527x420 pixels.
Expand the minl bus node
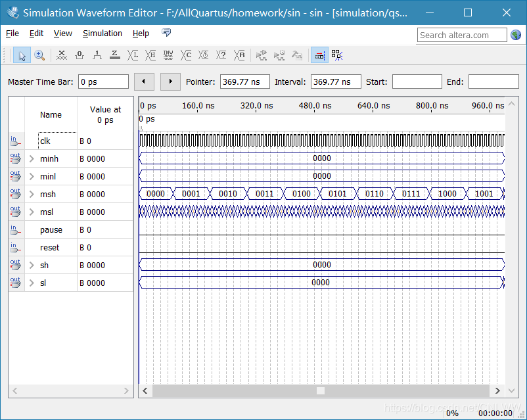tap(32, 177)
